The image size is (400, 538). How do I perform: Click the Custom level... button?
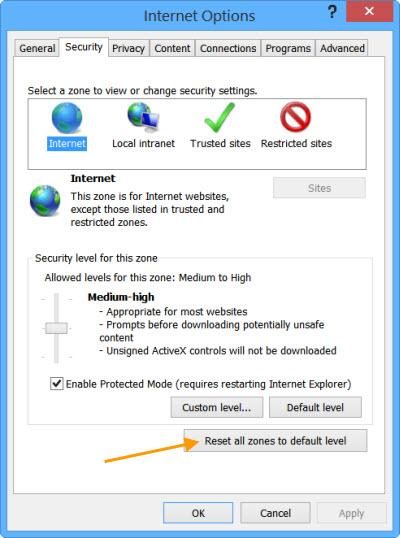217,407
